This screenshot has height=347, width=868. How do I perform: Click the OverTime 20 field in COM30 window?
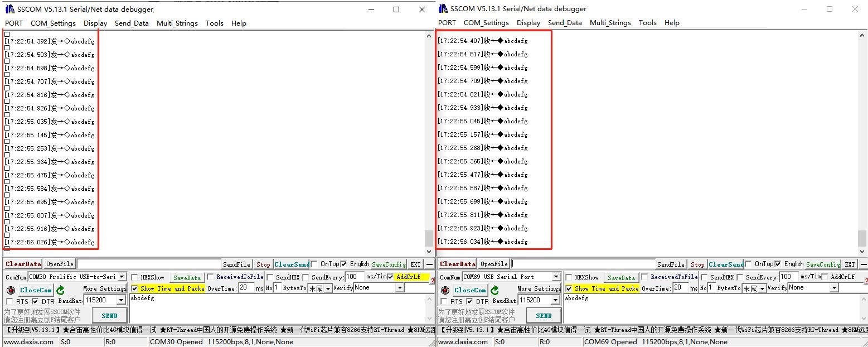coord(246,288)
